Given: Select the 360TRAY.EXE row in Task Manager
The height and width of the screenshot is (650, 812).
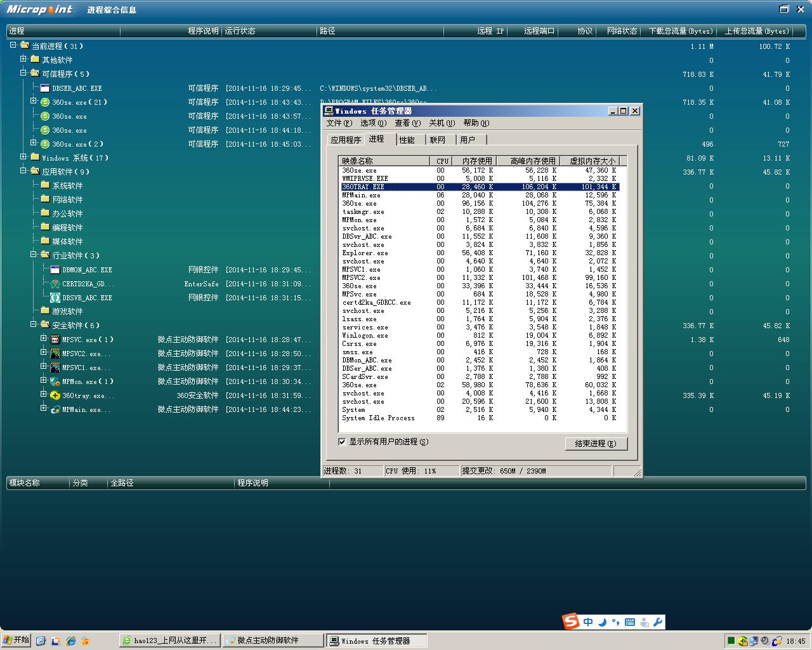Looking at the screenshot, I should tap(479, 187).
